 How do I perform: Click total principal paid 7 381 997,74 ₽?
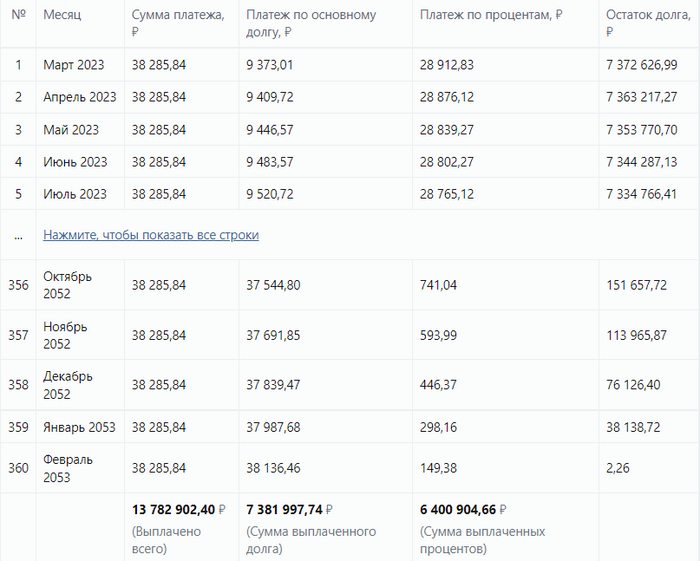[289, 509]
